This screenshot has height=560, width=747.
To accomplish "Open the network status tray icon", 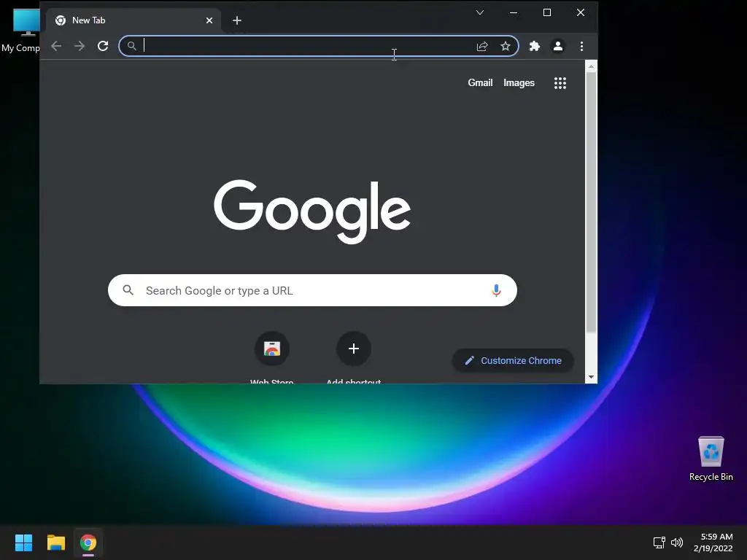I will pos(659,542).
